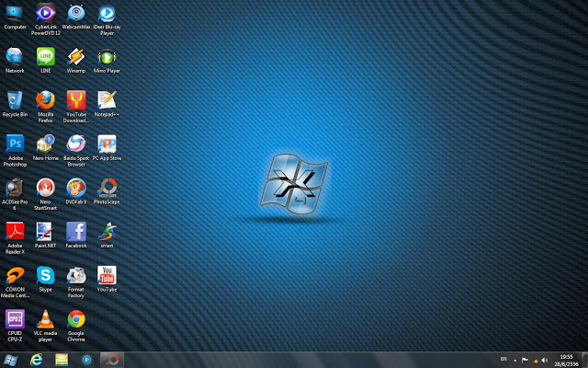Open Windows Explorer from the taskbar

click(62, 360)
